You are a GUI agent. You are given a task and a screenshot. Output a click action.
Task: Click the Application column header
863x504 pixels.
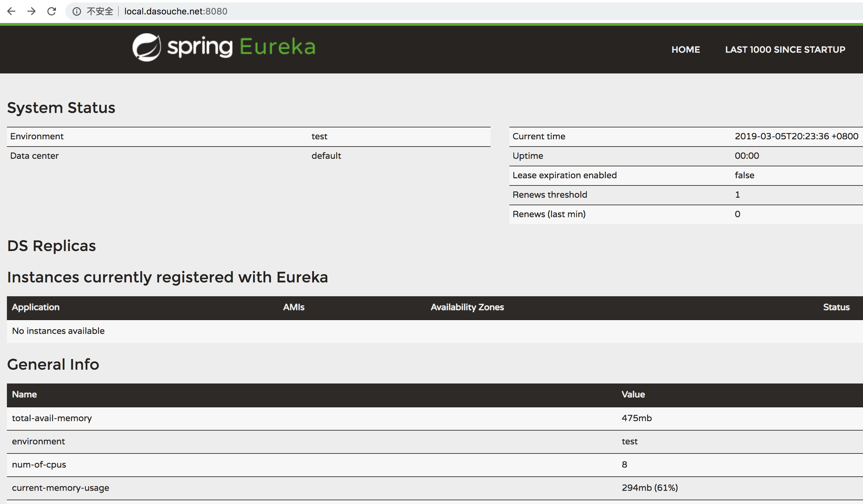click(x=35, y=307)
